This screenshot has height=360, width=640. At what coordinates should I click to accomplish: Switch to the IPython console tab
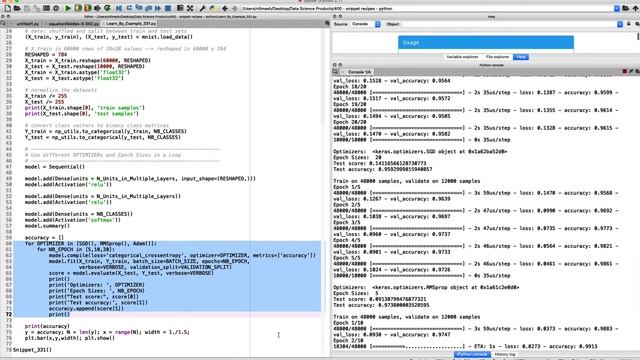(472, 354)
